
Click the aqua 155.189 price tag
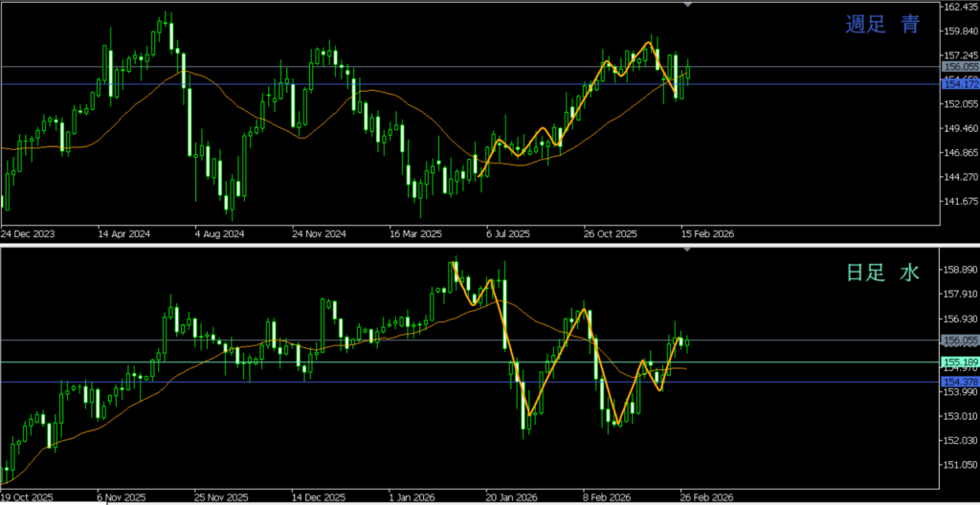[960, 362]
